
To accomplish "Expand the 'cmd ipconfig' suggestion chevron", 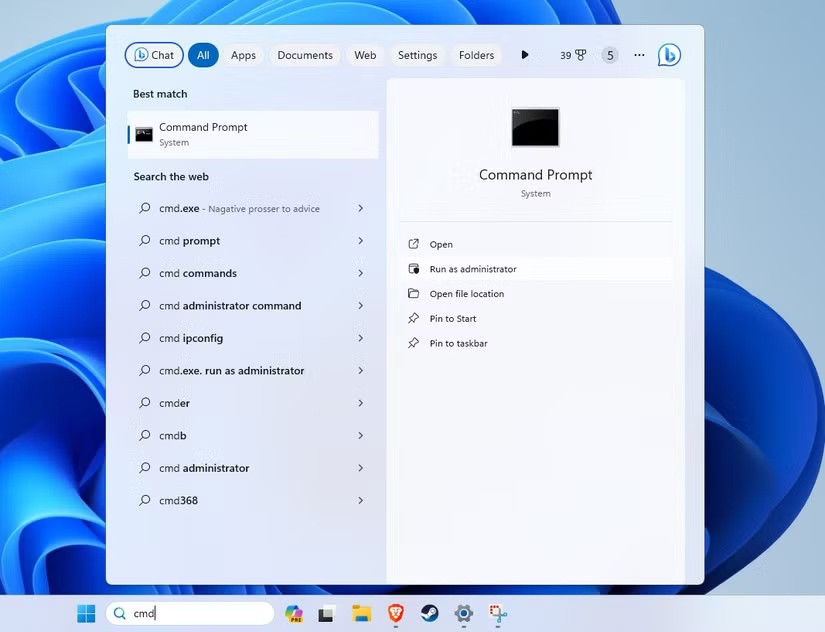I will pos(360,338).
